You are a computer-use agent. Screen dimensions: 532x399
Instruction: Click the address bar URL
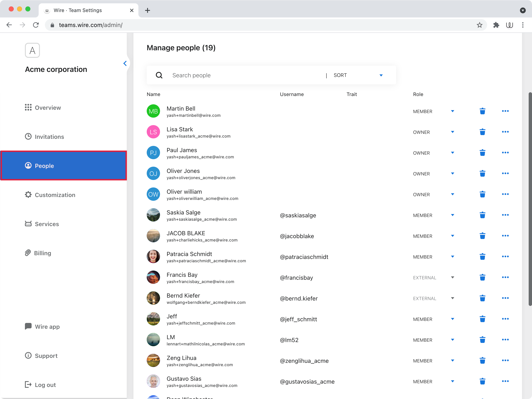(91, 25)
